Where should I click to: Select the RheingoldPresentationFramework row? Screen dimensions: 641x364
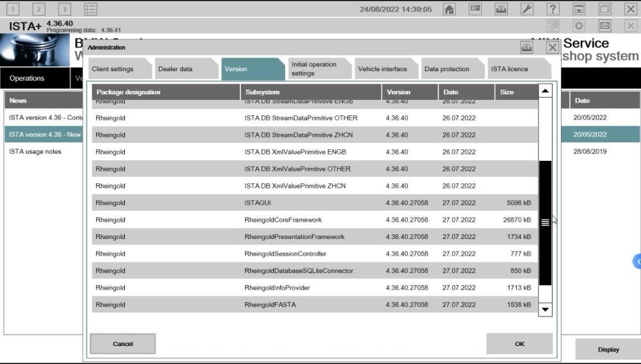coord(314,236)
